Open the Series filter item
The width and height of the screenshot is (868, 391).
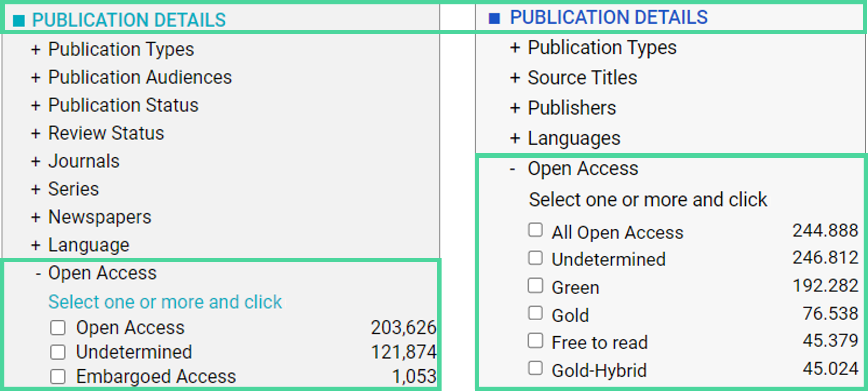pyautogui.click(x=74, y=189)
